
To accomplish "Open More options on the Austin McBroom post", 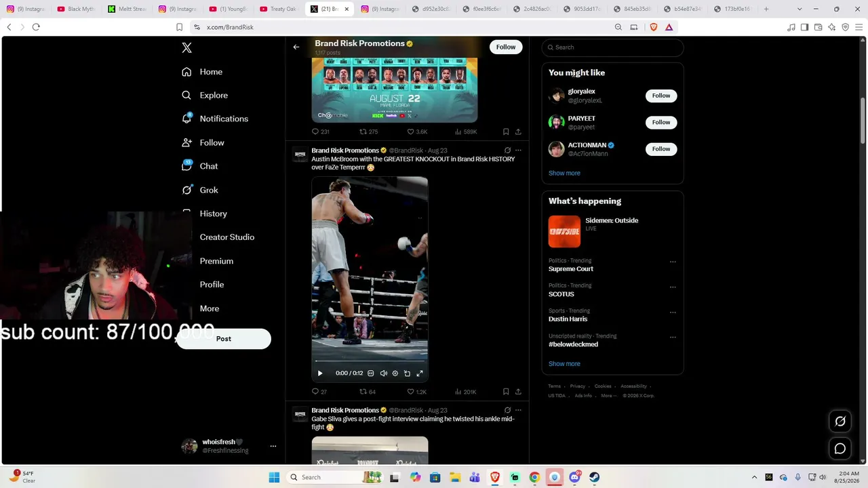I will pyautogui.click(x=518, y=150).
